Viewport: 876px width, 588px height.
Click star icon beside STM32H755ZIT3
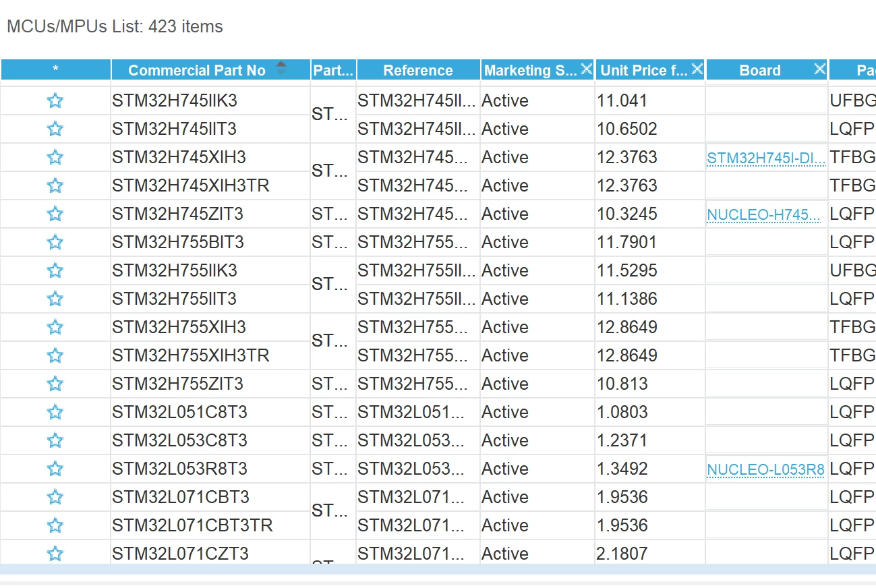(55, 384)
